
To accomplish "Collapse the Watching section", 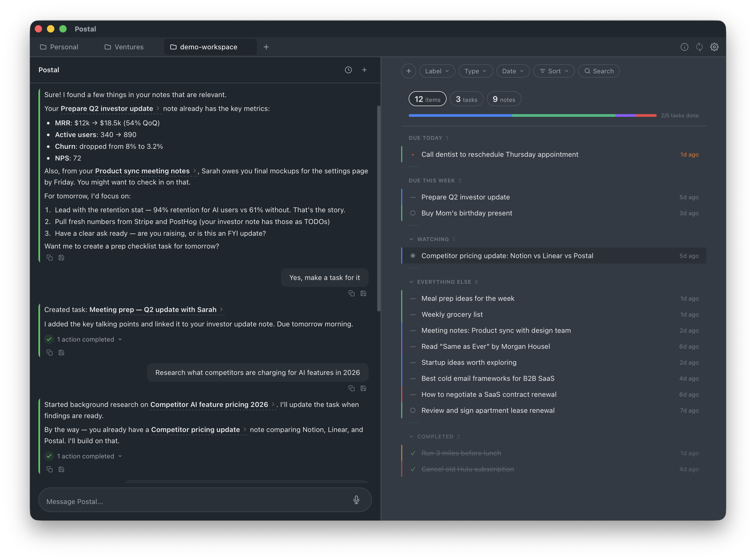I will tap(411, 239).
